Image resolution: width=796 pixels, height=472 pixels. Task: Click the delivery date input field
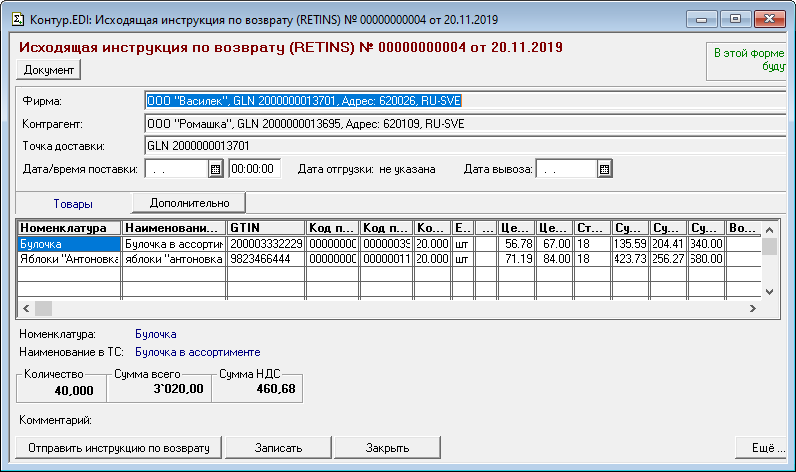177,169
